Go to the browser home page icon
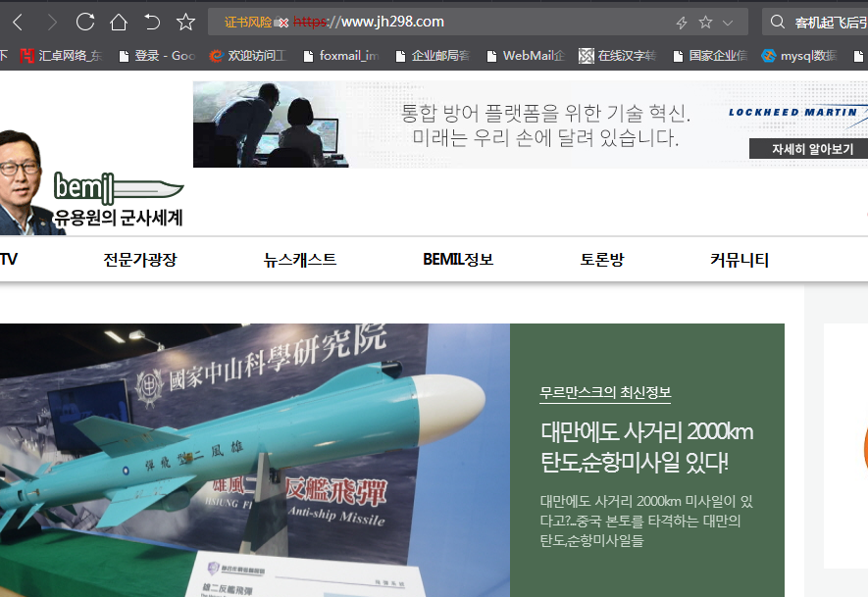 tap(119, 22)
